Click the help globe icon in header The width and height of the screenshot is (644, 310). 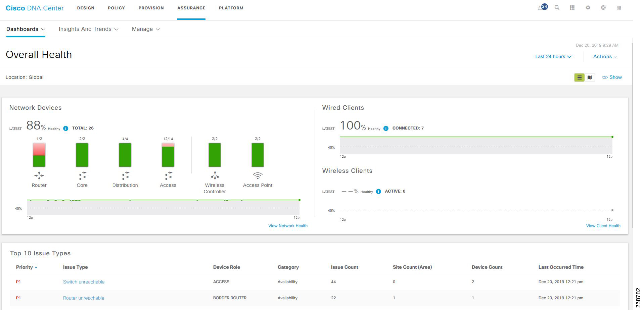tap(603, 7)
